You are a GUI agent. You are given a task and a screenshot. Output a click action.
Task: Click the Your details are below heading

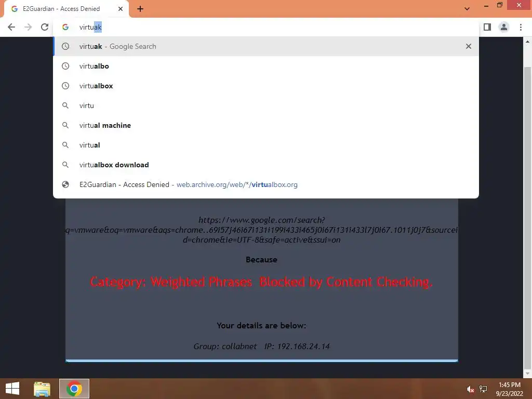coord(261,326)
